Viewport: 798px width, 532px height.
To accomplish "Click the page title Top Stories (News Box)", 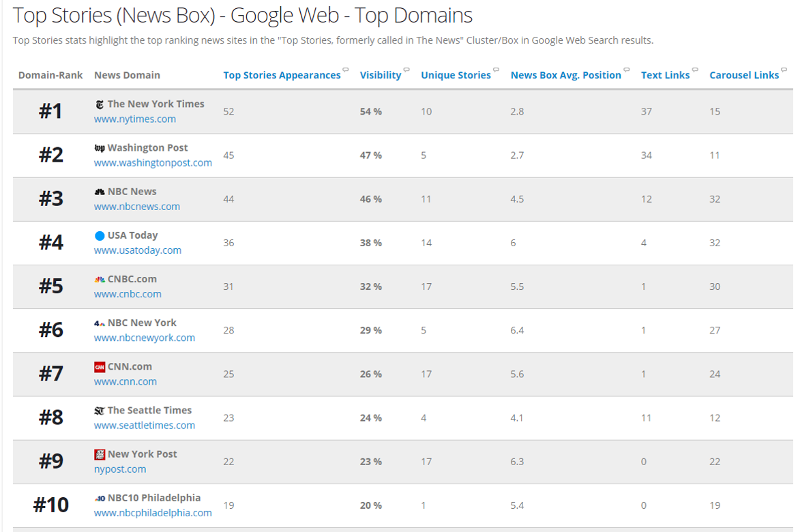I will click(243, 16).
